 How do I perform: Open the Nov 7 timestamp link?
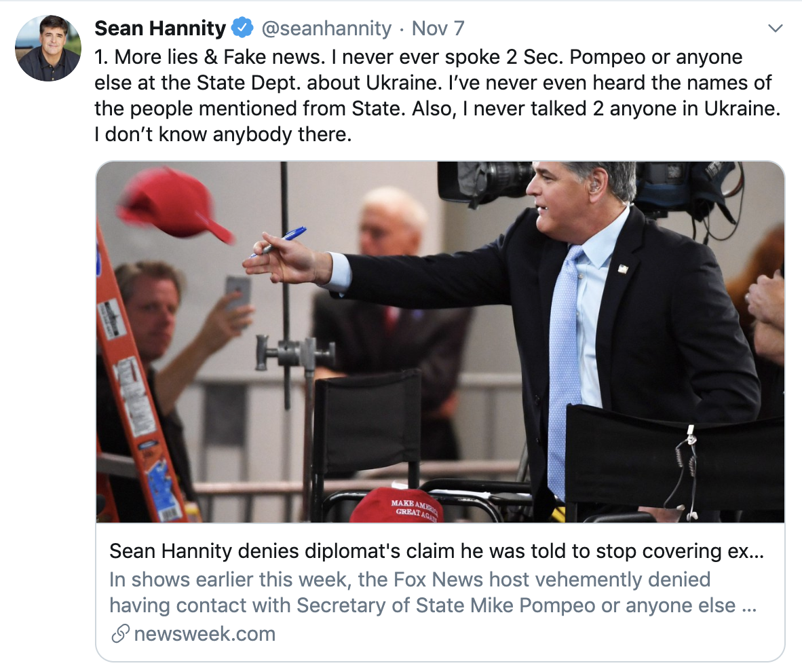[x=438, y=29]
